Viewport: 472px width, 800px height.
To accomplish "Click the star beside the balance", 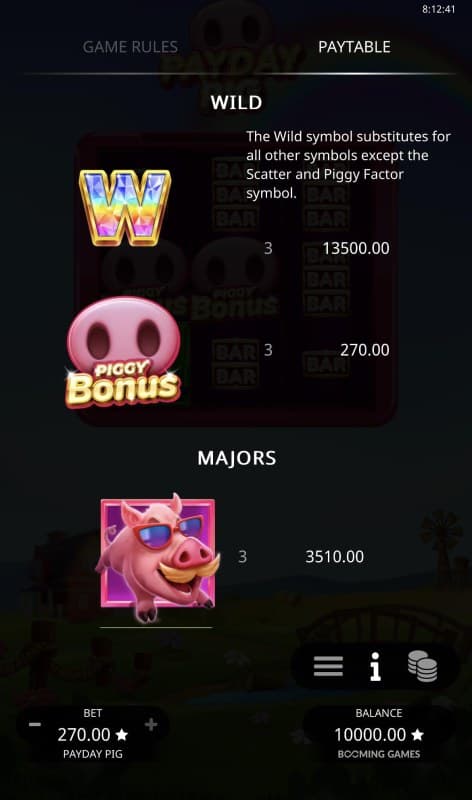I will [x=417, y=735].
